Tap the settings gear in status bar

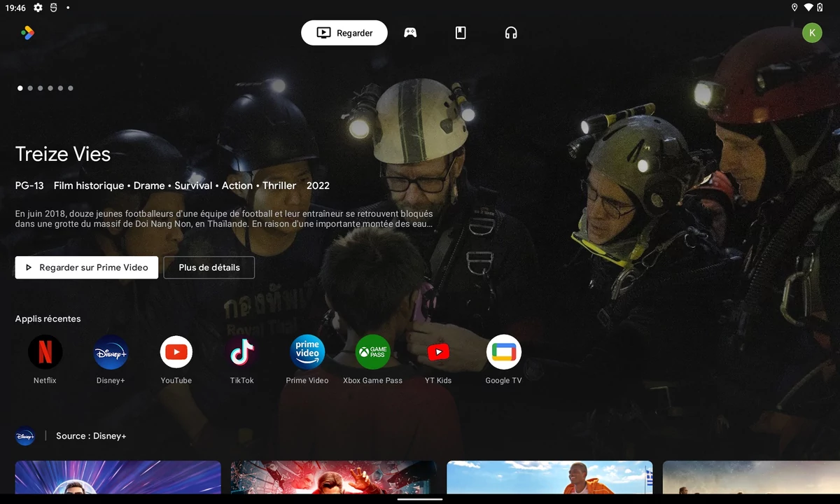[38, 8]
